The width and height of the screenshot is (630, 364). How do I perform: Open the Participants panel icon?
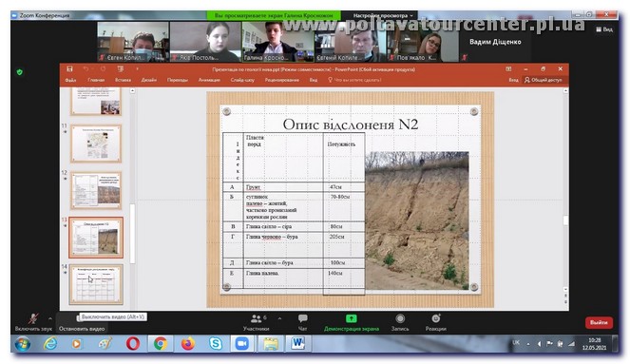tap(256, 318)
